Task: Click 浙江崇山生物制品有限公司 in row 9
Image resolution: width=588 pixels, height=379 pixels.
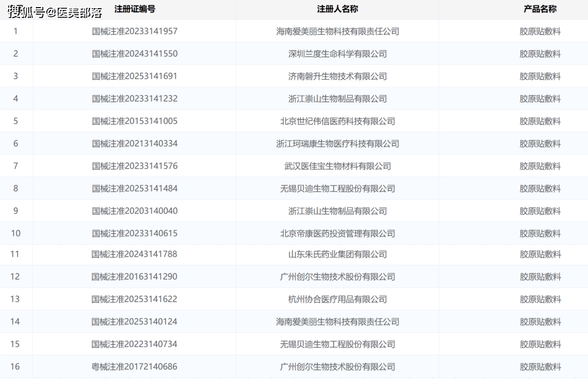Action: tap(338, 211)
